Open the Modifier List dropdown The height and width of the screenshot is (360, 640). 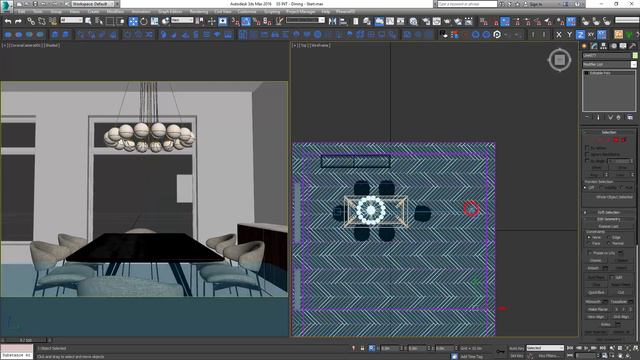[609, 64]
